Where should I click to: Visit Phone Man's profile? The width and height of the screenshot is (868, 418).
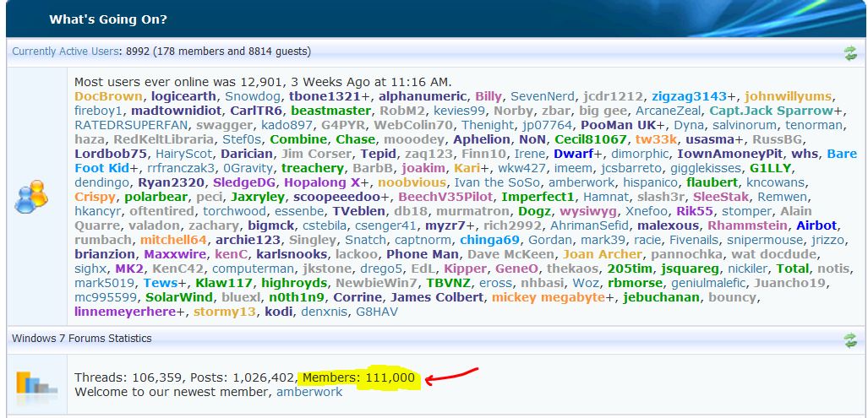tap(423, 254)
